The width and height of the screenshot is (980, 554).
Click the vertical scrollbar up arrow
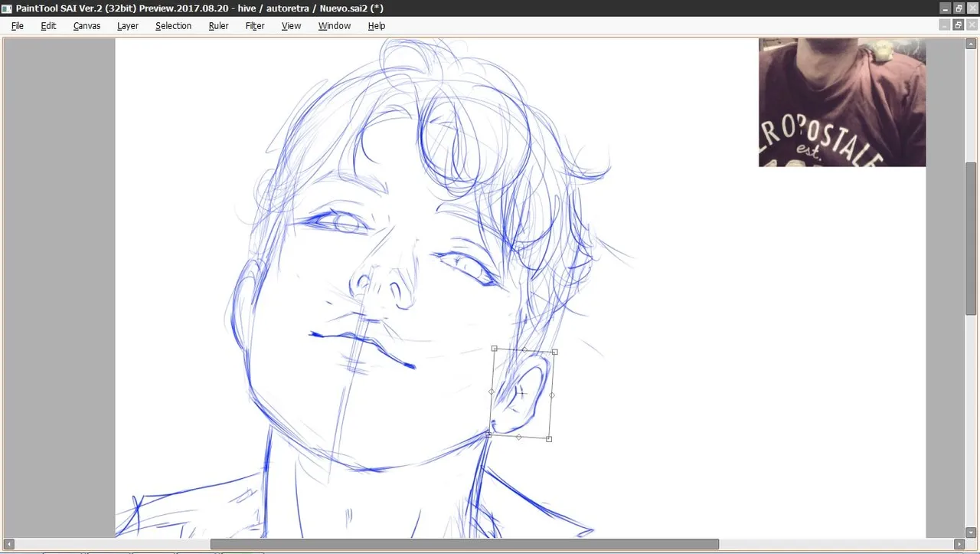click(x=971, y=44)
